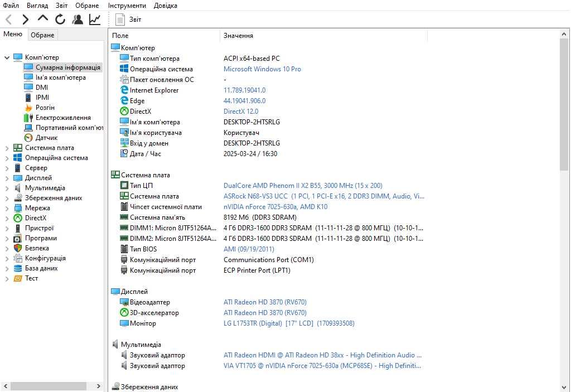Click the Windows logo icon beside Операційна система in tree
571x392 pixels.
(x=18, y=158)
